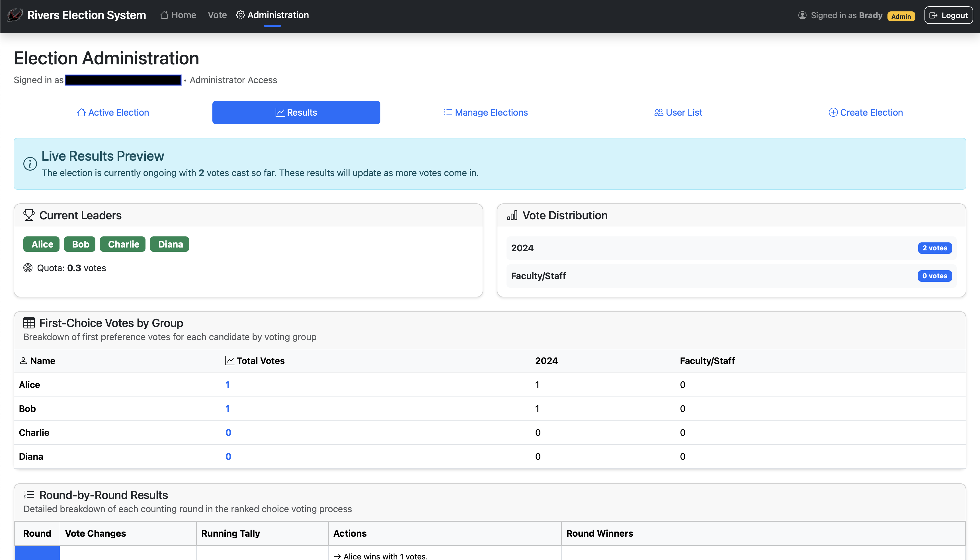Open the Create Election tab

tap(866, 112)
